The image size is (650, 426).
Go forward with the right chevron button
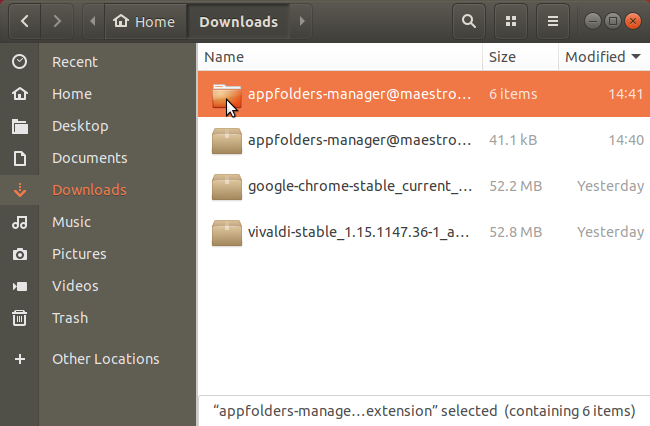(x=57, y=21)
